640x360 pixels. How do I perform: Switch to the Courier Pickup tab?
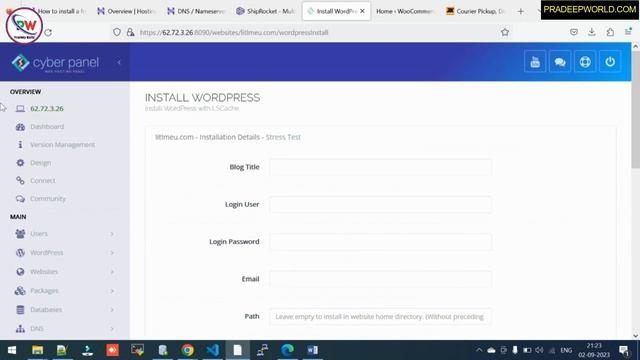[x=476, y=11]
